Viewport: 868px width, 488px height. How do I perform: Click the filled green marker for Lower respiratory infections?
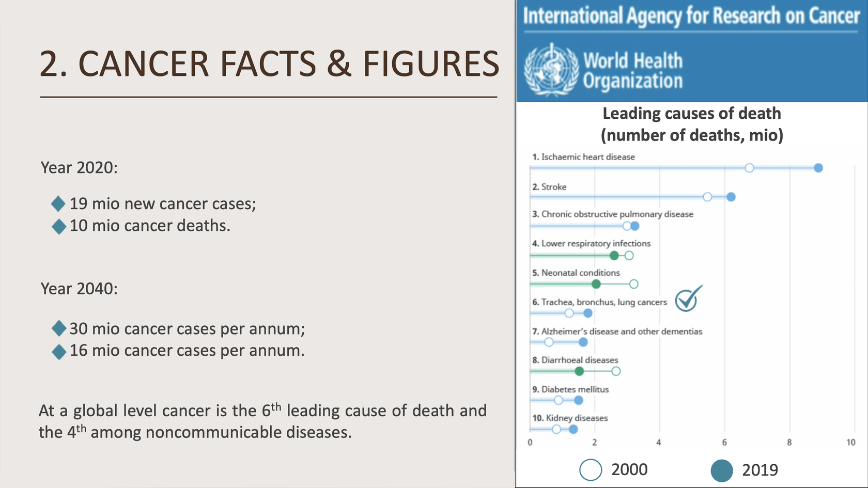[x=614, y=255]
